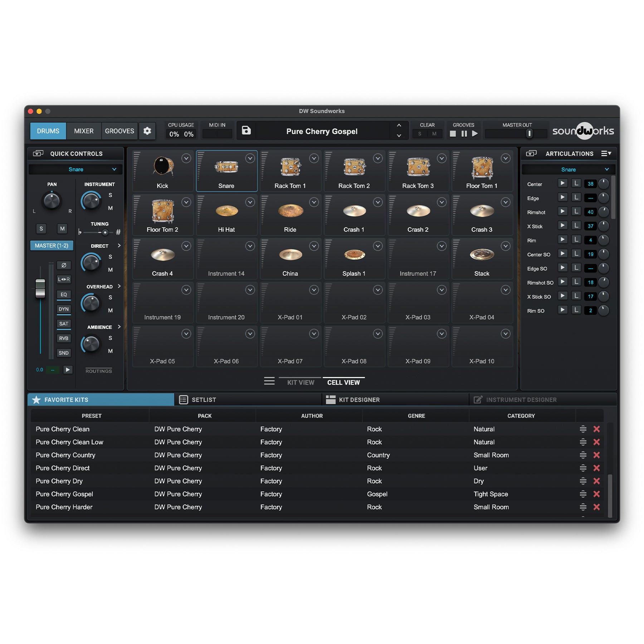Start groove playback with the play icon
This screenshot has width=644, height=644.
[x=475, y=134]
